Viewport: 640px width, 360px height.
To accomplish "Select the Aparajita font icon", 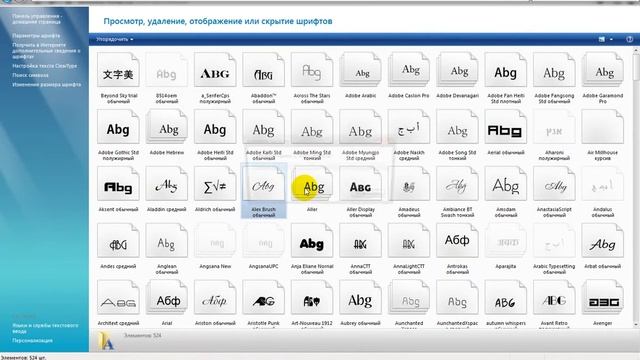I will click(506, 241).
